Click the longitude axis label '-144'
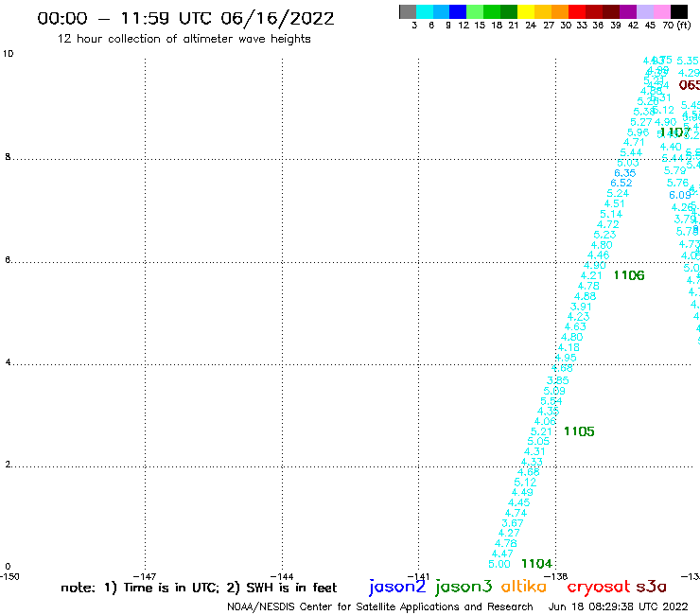 click(282, 576)
